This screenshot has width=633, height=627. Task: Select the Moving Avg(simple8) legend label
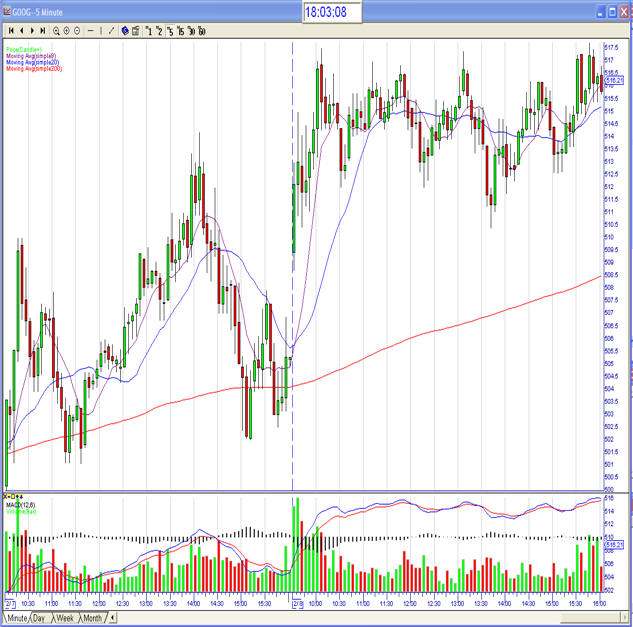[x=31, y=56]
